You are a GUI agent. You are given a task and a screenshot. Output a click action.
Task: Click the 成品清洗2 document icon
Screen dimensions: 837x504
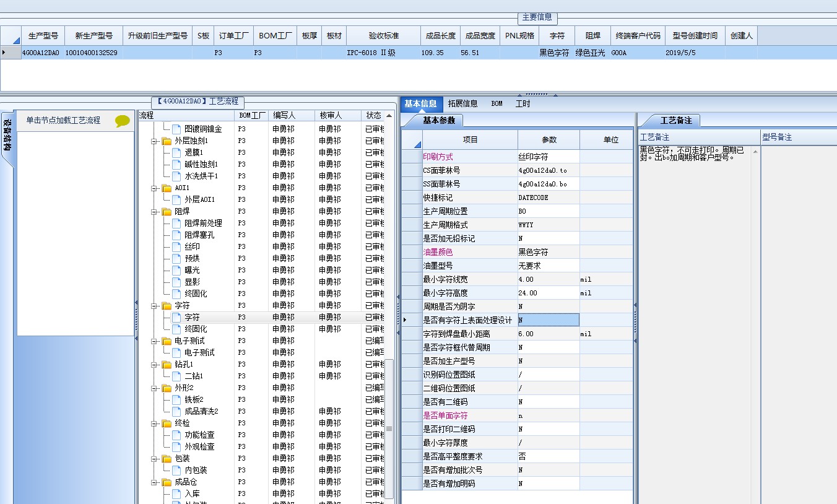tap(176, 411)
